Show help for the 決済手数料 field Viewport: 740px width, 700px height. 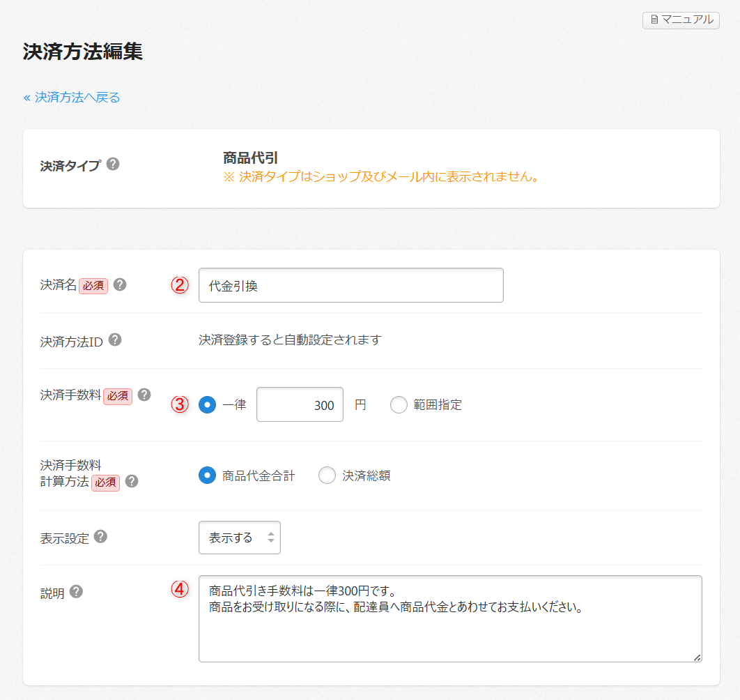pyautogui.click(x=144, y=395)
